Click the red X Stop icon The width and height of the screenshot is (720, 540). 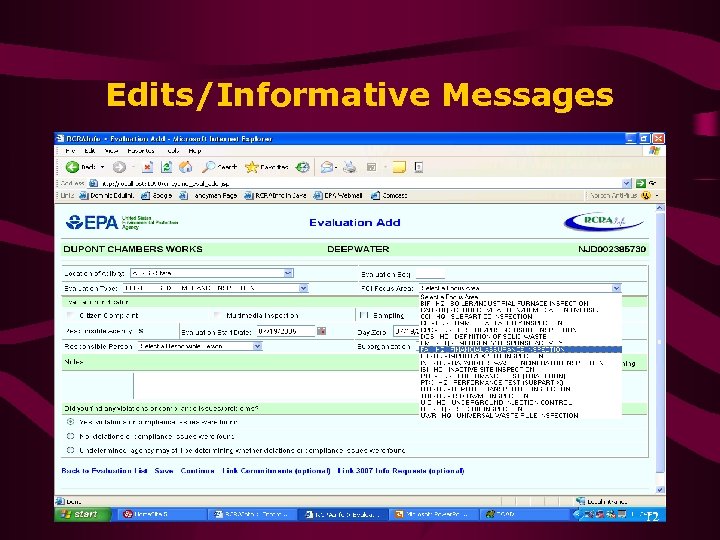[x=147, y=167]
